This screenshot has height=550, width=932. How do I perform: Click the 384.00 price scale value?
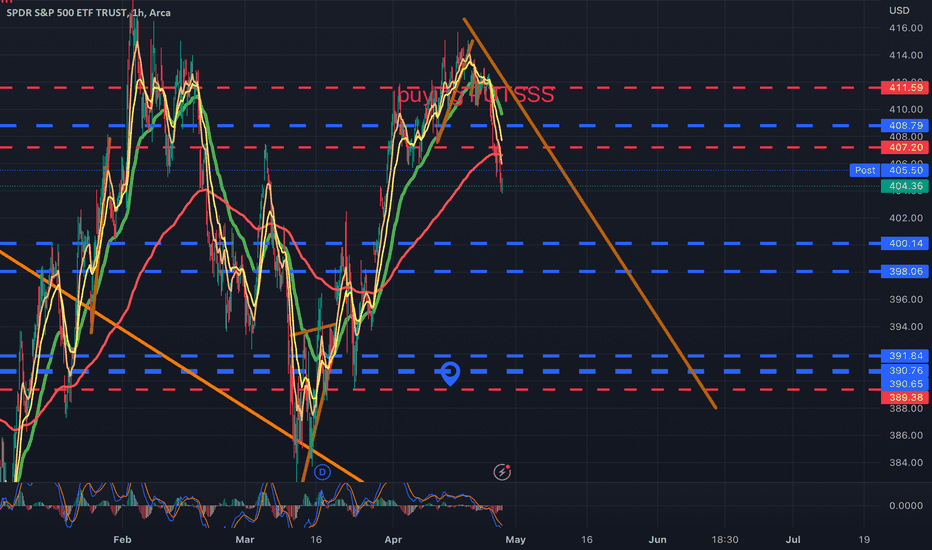tap(906, 462)
